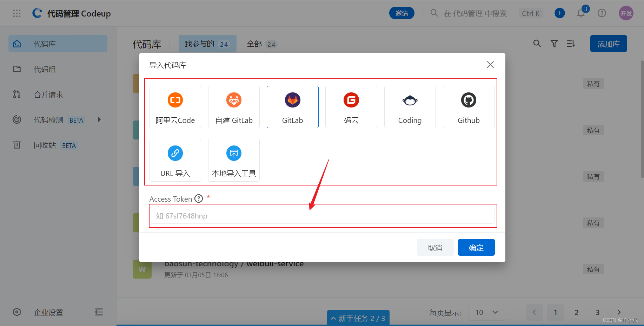Click the search box 在代码管理中搜索

tap(475, 13)
